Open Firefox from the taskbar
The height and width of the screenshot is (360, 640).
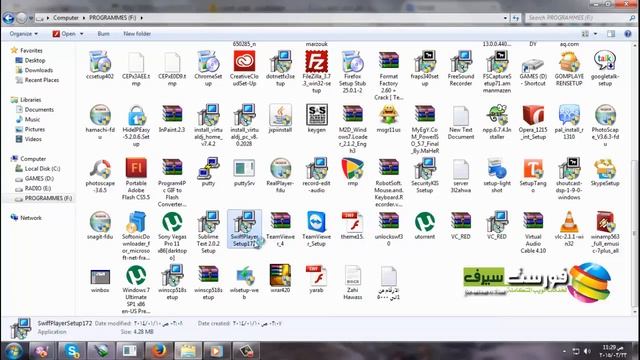[159, 351]
